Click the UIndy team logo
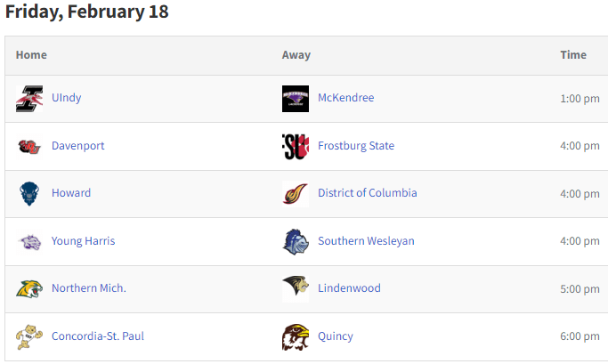The image size is (608, 364). click(29, 99)
